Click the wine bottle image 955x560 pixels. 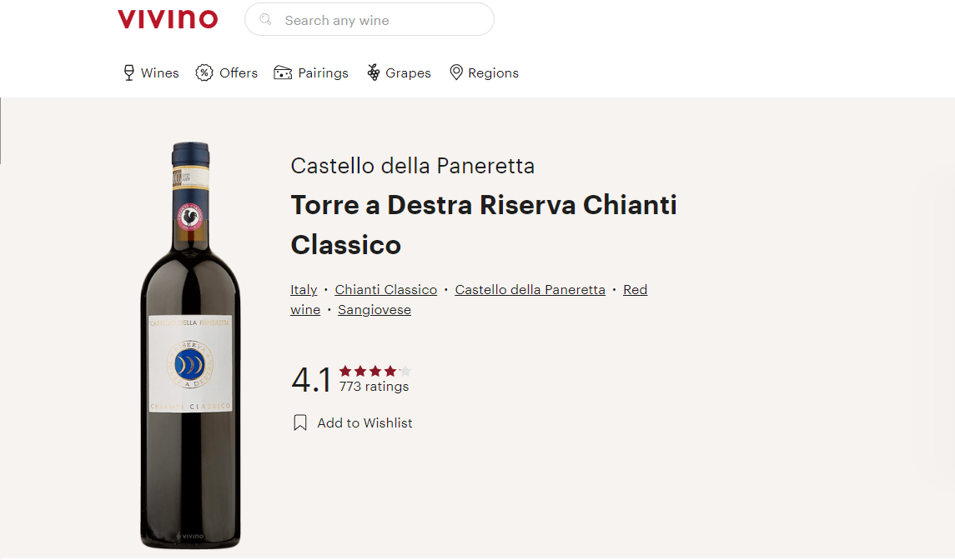pyautogui.click(x=191, y=345)
